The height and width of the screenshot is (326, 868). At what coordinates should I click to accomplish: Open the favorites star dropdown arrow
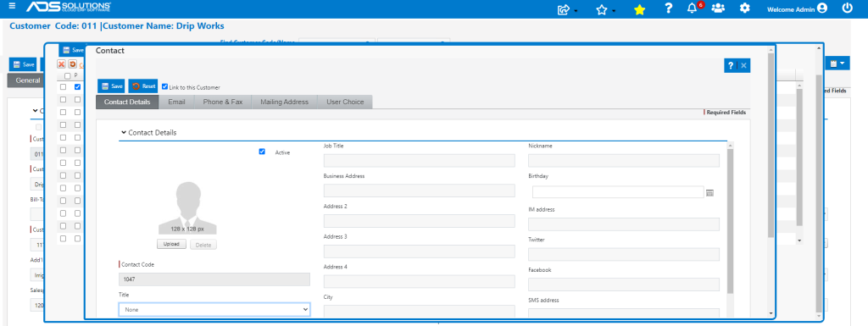click(614, 11)
